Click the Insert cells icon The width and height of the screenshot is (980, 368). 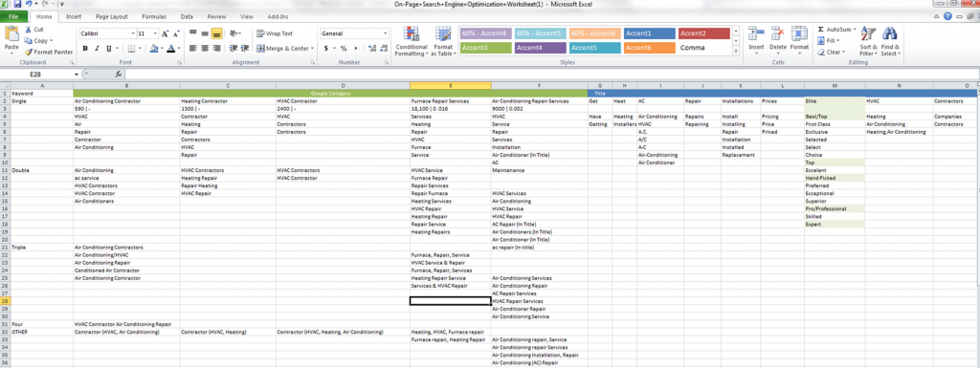tap(756, 33)
